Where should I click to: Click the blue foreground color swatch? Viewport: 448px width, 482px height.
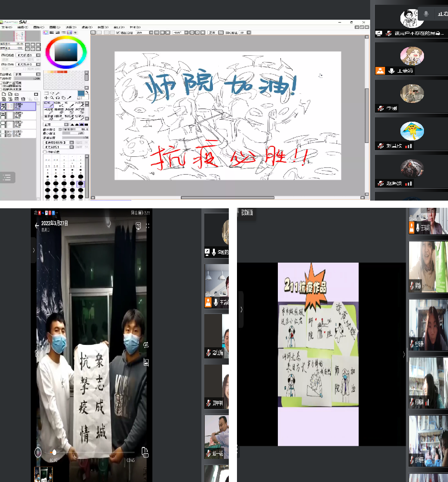pos(81,93)
